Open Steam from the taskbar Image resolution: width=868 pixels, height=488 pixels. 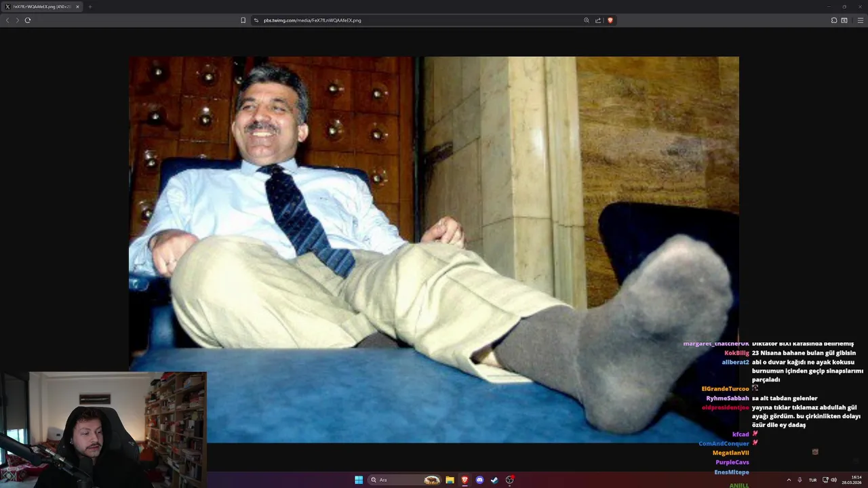pyautogui.click(x=494, y=480)
